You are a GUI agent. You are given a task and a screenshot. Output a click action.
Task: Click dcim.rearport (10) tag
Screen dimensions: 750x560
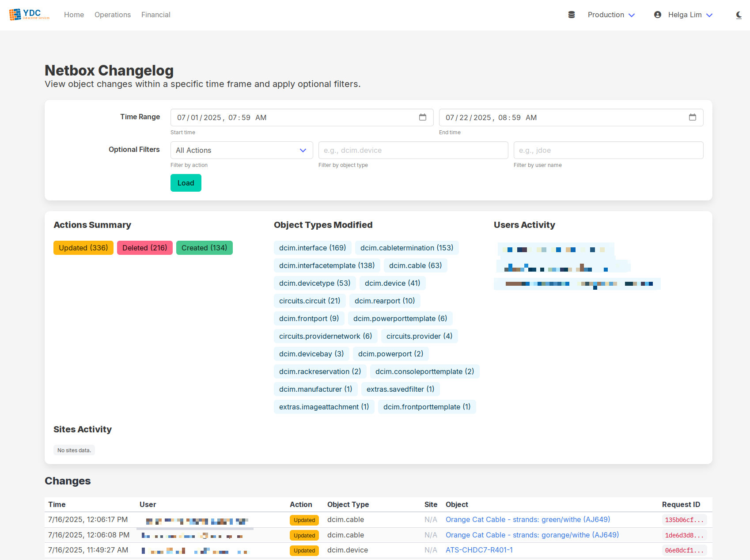coord(385,301)
